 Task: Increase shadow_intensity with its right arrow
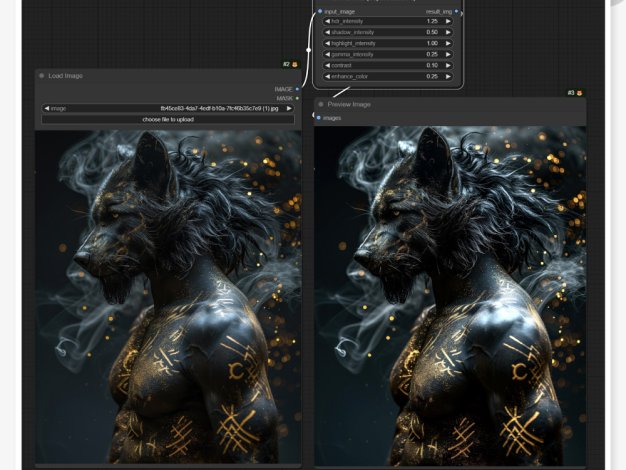pos(448,32)
